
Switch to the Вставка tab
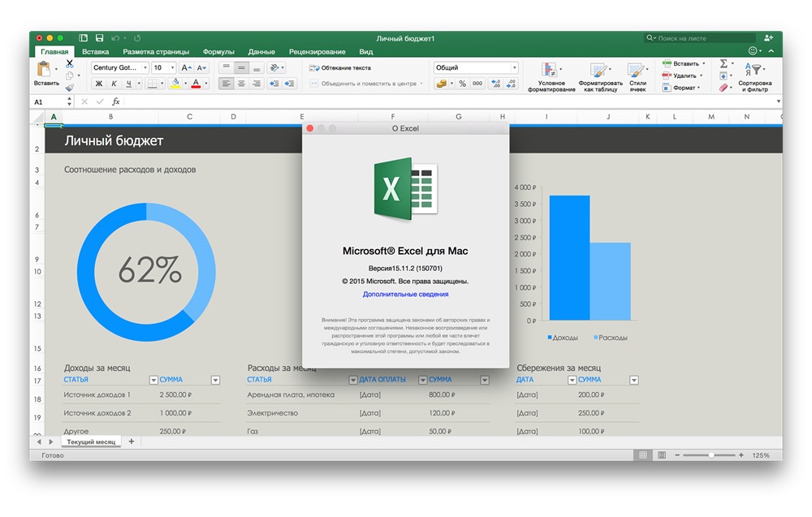95,52
